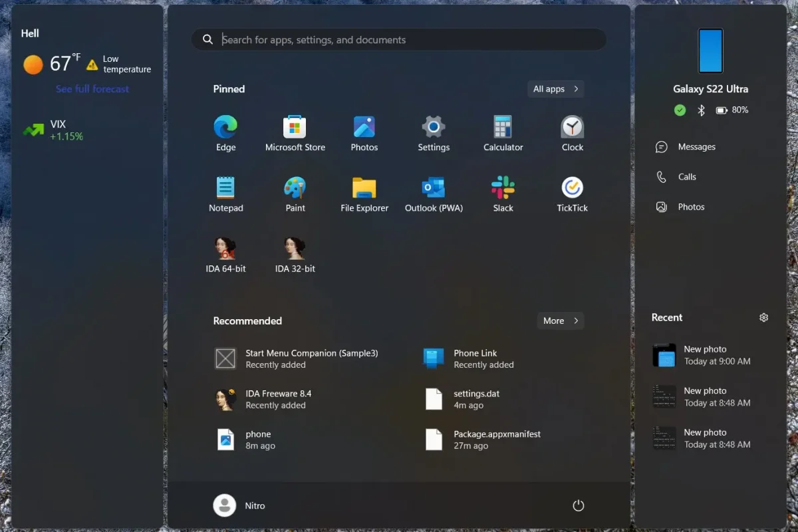Launch IDA 64-bit
798x532 pixels.
(x=225, y=252)
